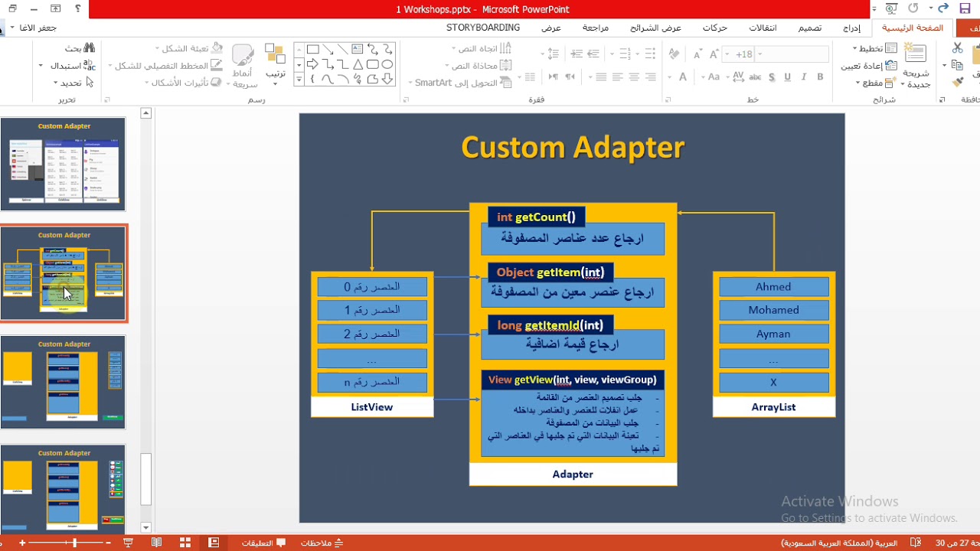
Task: Click the Font Color A button
Action: click(x=683, y=77)
